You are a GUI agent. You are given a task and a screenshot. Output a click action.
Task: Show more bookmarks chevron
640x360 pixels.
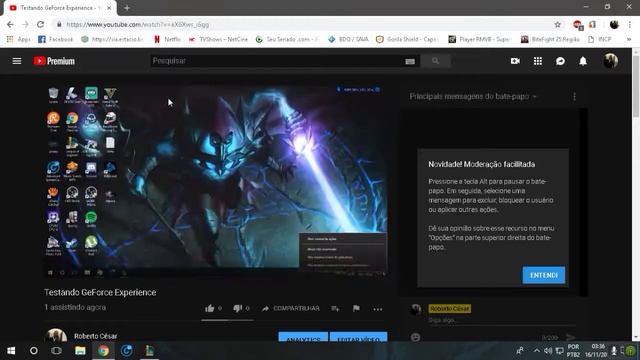pos(629,39)
